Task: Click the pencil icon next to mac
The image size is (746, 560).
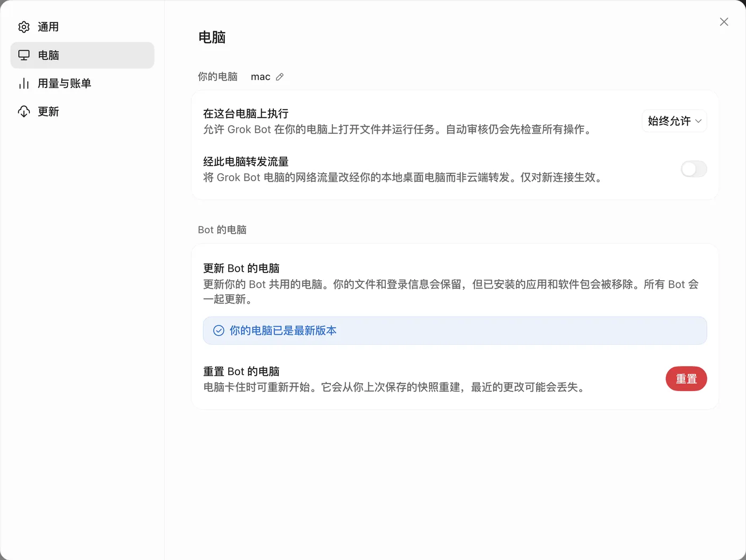Action: click(280, 77)
